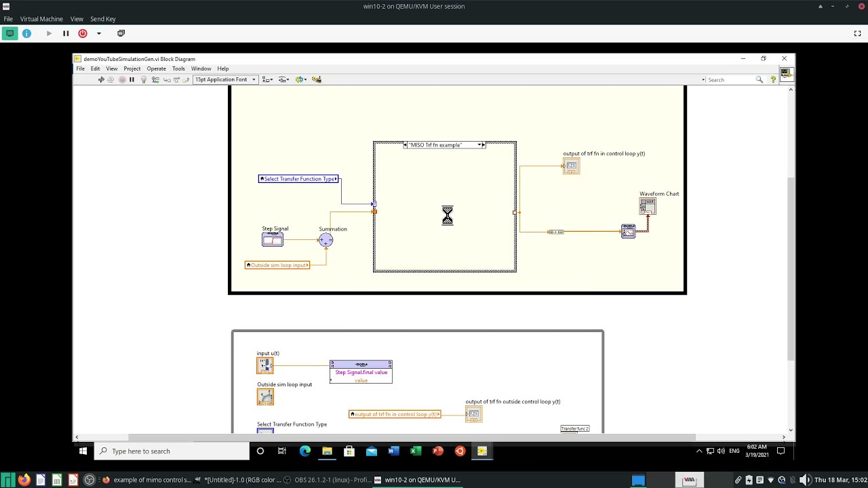Open the 15pt Application Font dropdown

tap(225, 79)
